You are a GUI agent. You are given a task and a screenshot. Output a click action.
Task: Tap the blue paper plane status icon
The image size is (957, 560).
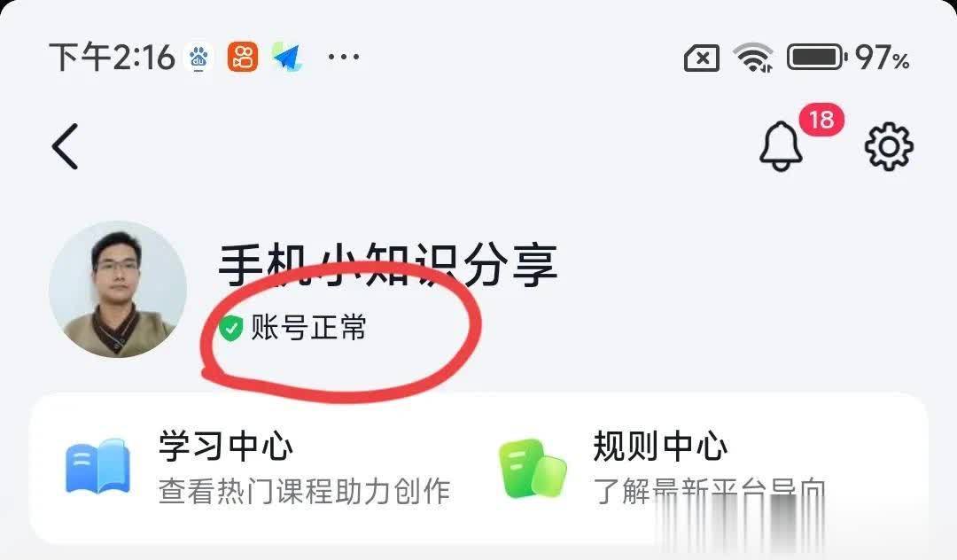[286, 58]
